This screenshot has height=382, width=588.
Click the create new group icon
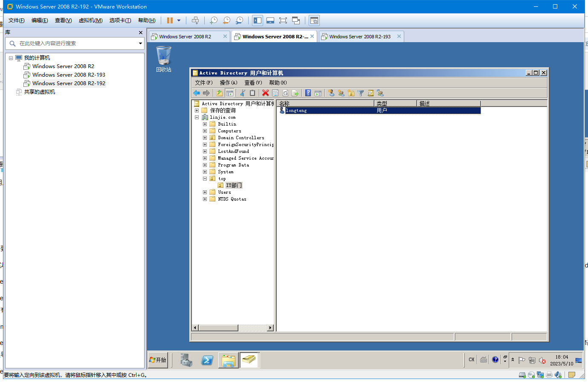pyautogui.click(x=341, y=93)
